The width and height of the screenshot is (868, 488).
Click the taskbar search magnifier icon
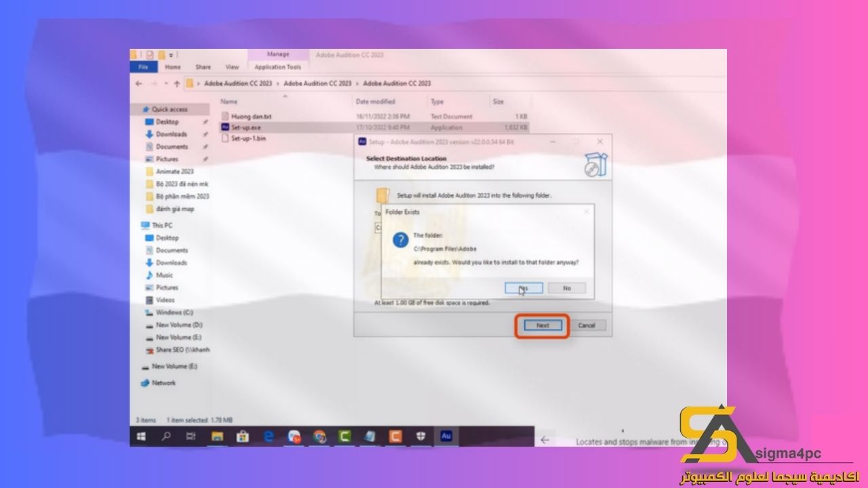[x=166, y=437]
